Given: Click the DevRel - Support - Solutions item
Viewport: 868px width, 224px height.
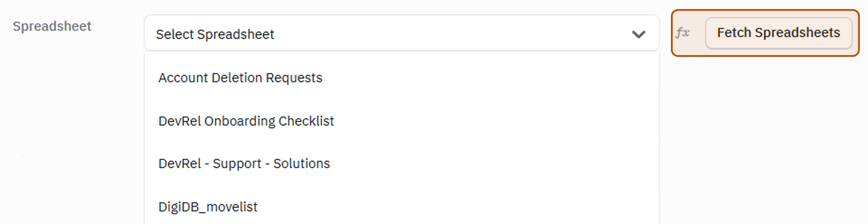Looking at the screenshot, I should [244, 164].
